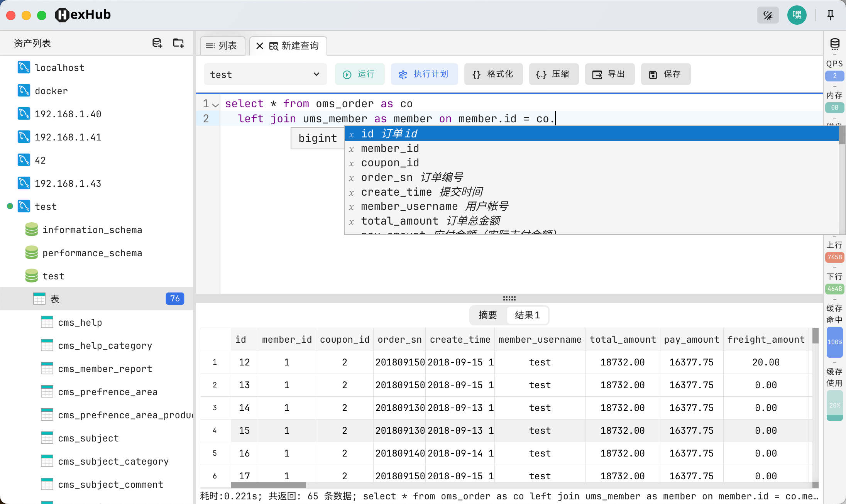This screenshot has height=504, width=846.
Task: View the 执行计划 execution plan
Action: 425,74
